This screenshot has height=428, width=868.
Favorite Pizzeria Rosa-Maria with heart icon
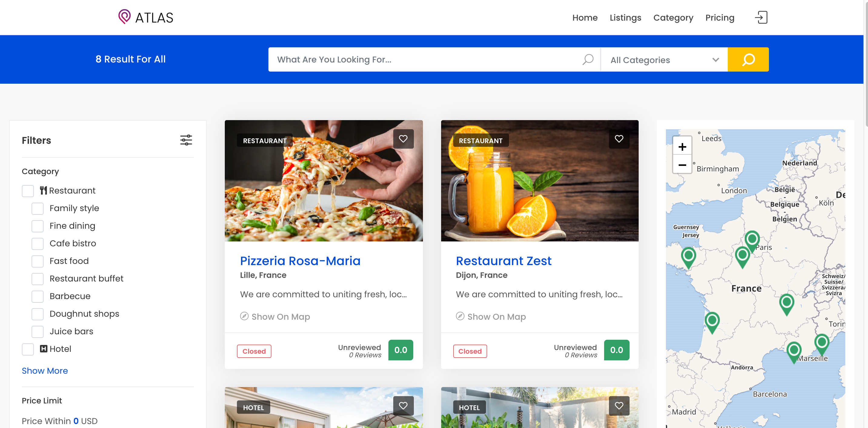[x=403, y=139]
